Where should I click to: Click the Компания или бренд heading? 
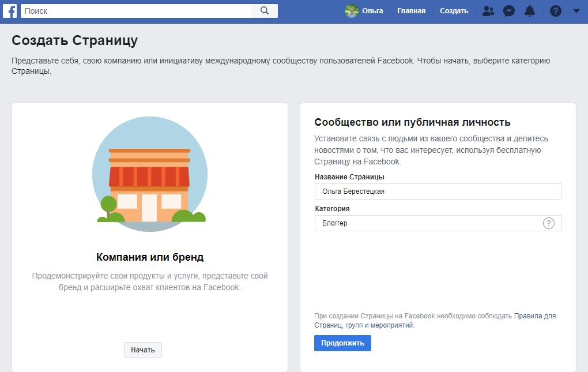pos(150,257)
